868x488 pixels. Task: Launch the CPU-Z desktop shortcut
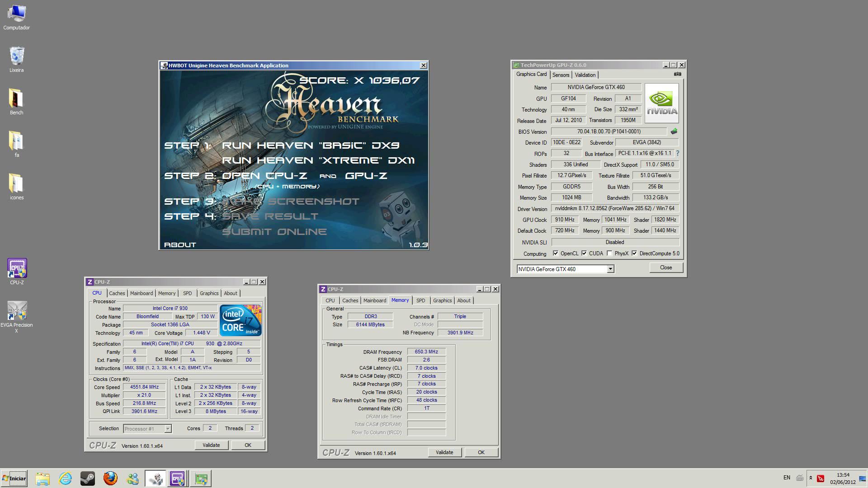tap(17, 272)
